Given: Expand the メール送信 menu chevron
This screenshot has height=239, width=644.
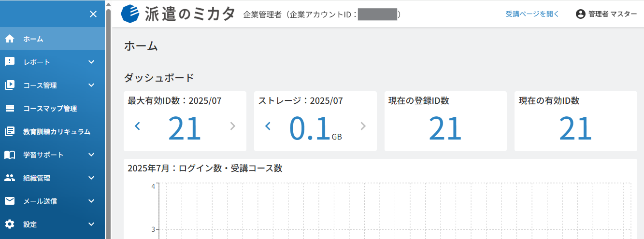Looking at the screenshot, I should 91,201.
